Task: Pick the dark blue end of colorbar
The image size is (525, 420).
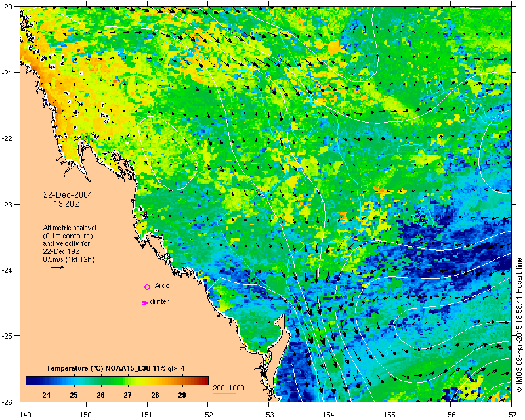Action: 30,381
